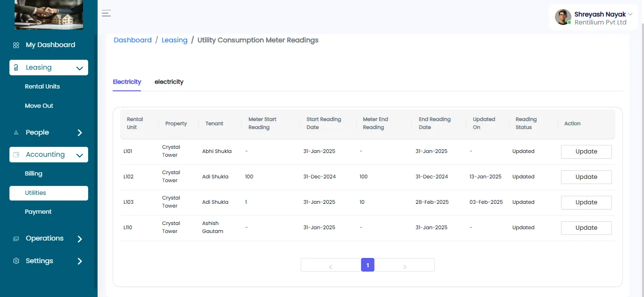Select Utilities in the sidebar
This screenshot has width=644, height=297.
click(49, 193)
